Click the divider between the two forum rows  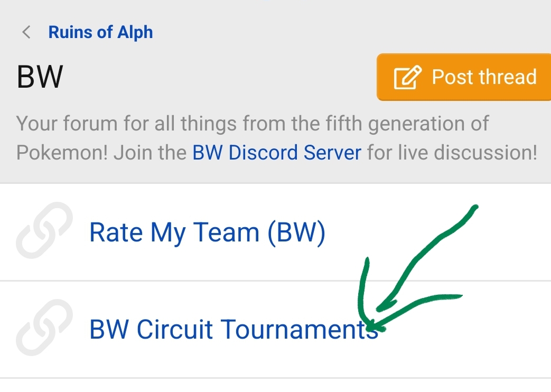(x=275, y=281)
